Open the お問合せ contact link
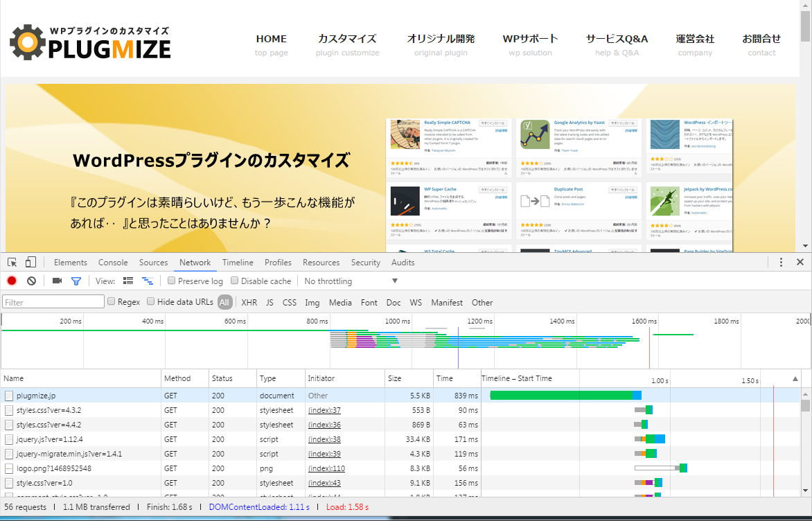Image resolution: width=812 pixels, height=521 pixels. pyautogui.click(x=761, y=44)
